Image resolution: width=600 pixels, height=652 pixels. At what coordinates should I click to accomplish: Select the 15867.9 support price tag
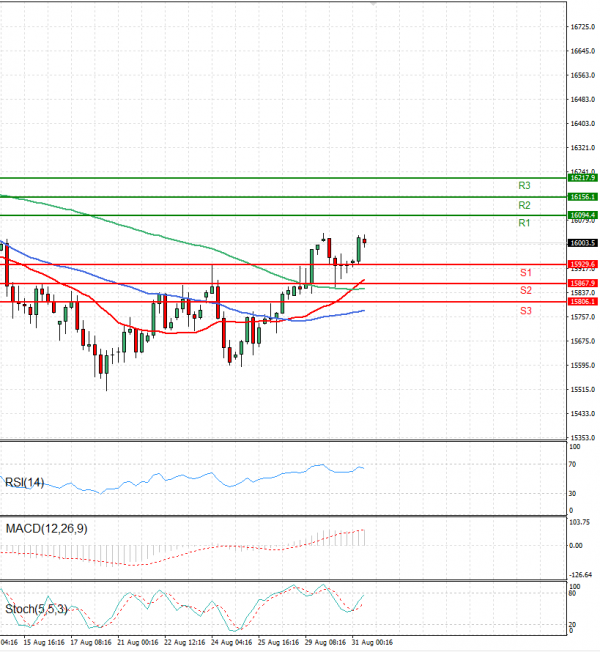pos(583,283)
